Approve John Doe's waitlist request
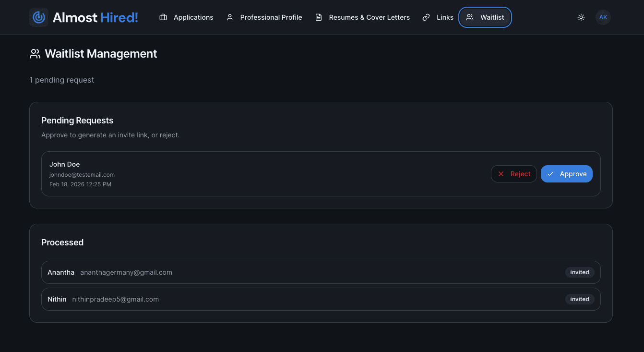 point(567,174)
